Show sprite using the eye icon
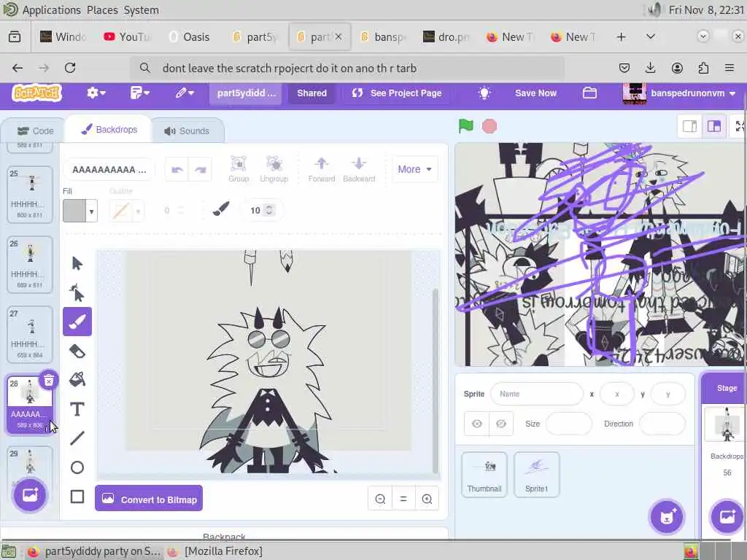747x560 pixels. pos(477,424)
